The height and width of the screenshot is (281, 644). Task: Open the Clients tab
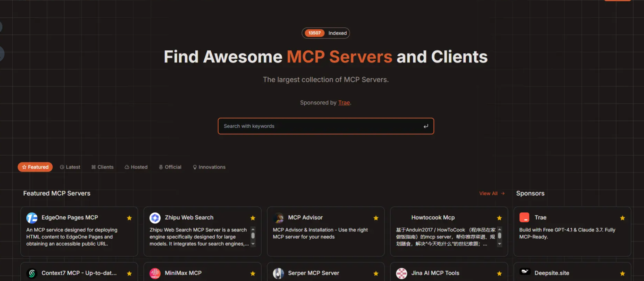[x=102, y=167]
